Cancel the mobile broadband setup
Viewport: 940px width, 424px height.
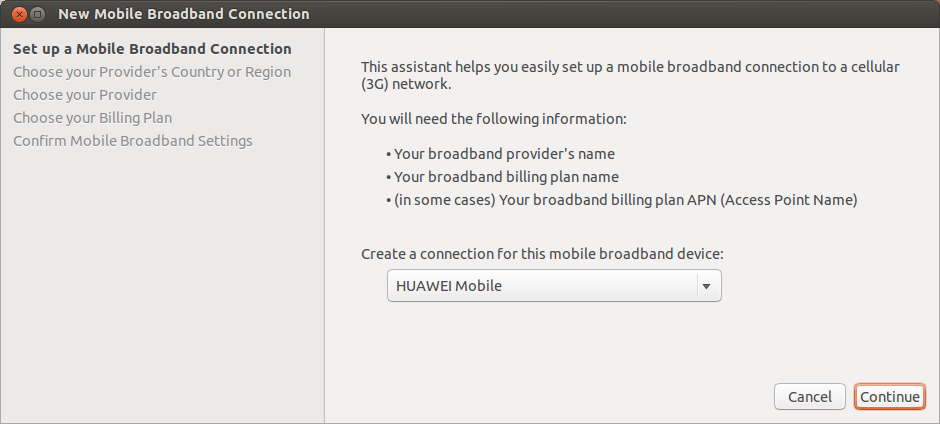pos(809,397)
